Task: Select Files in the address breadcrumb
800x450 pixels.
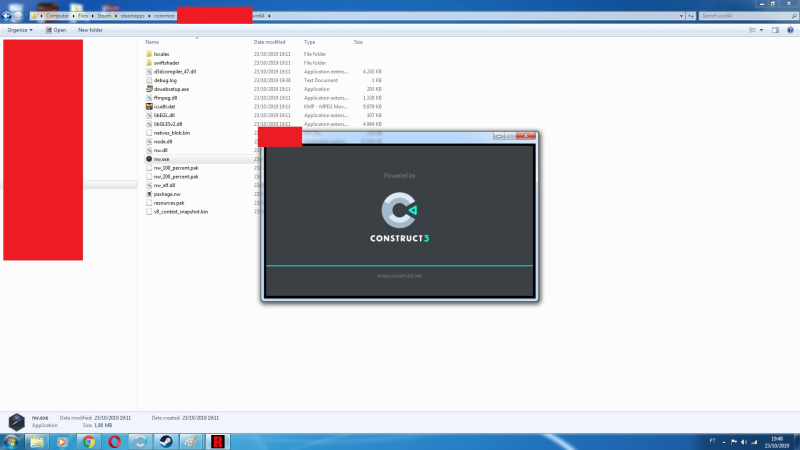Action: tap(83, 16)
